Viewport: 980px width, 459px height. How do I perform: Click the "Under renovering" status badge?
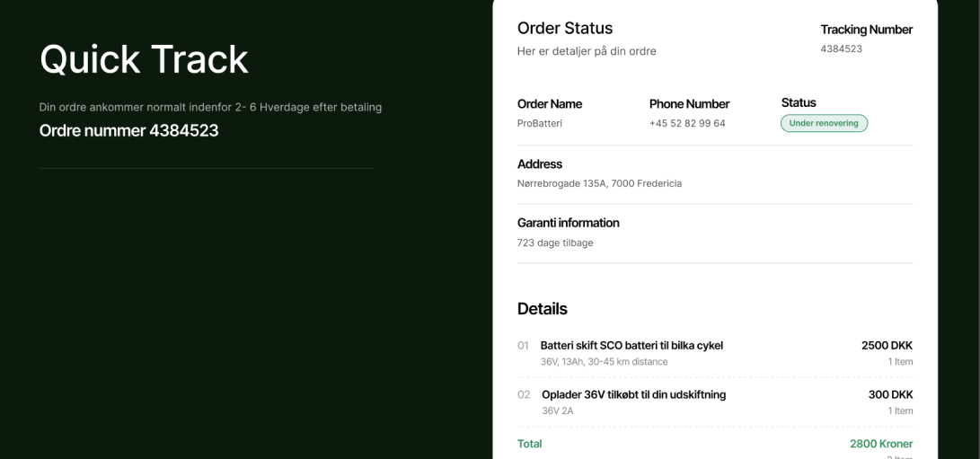click(x=824, y=123)
